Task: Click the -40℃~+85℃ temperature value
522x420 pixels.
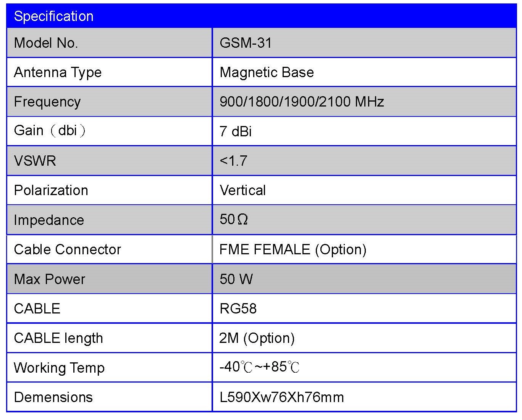Action: click(x=259, y=367)
